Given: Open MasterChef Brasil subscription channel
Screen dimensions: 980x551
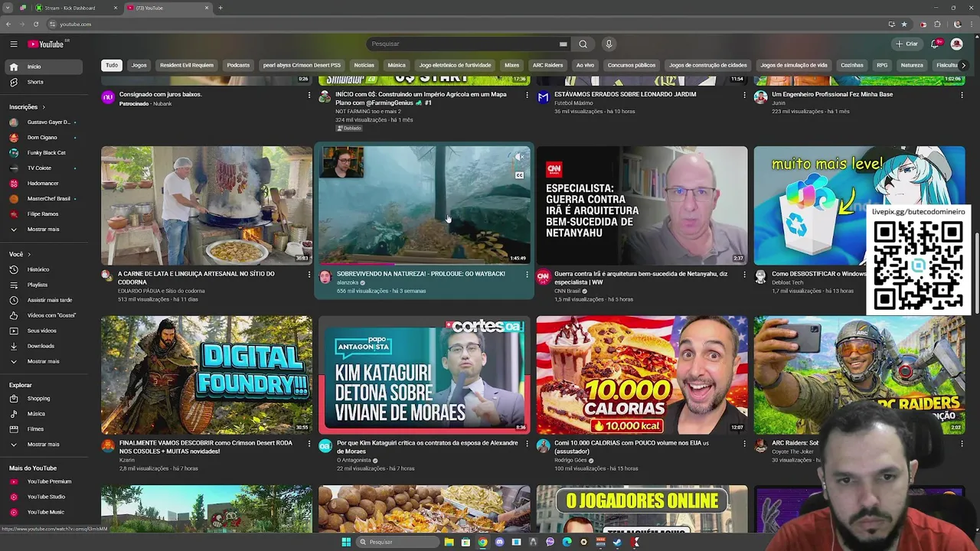Looking at the screenshot, I should click(43, 199).
